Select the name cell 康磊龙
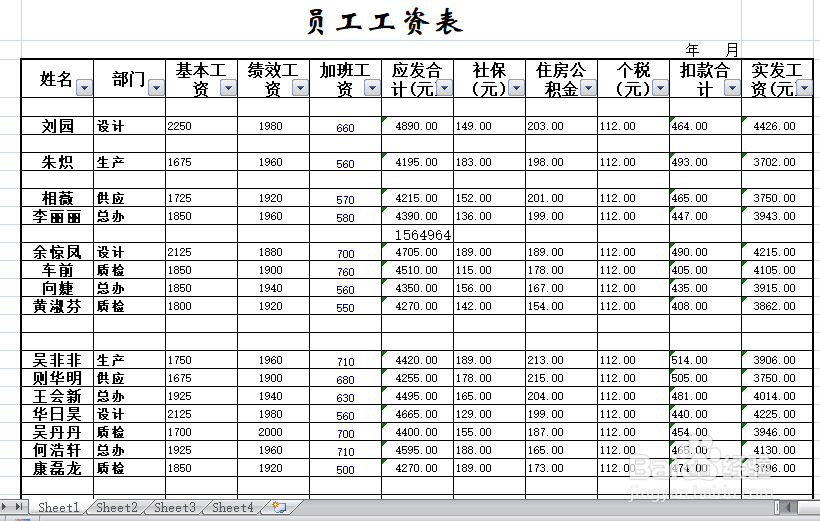Image resolution: width=820 pixels, height=521 pixels. point(58,468)
